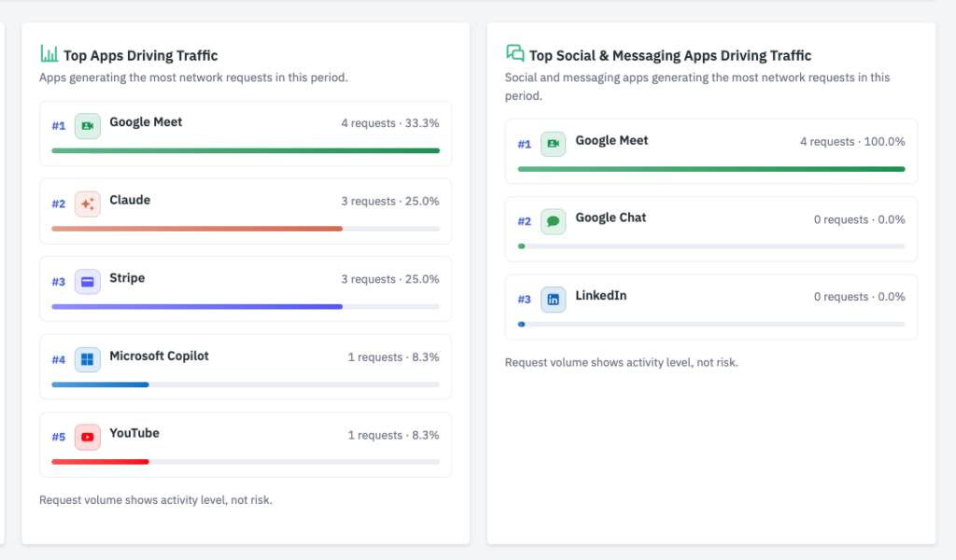
Task: Click the Claude sparkle icon
Action: [x=87, y=204]
